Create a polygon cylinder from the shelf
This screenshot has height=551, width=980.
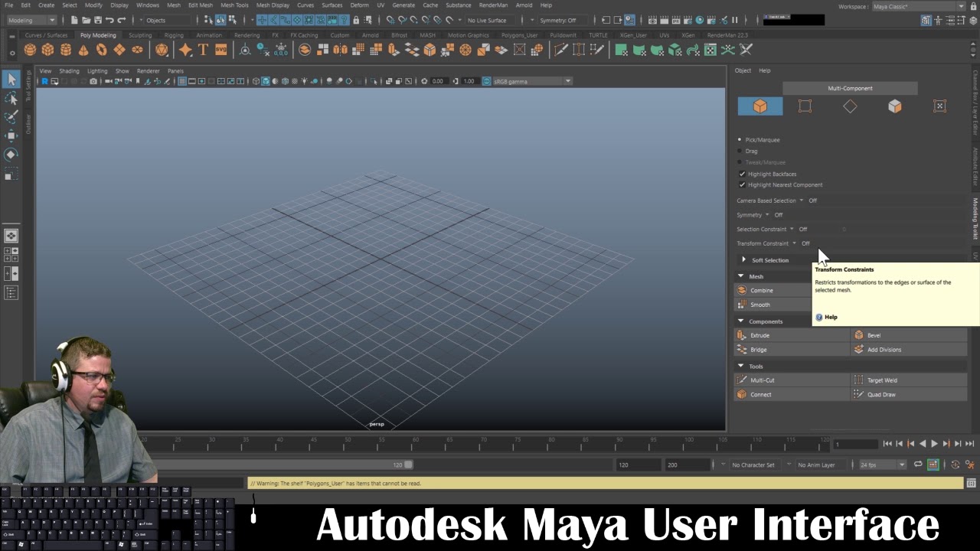coord(66,50)
